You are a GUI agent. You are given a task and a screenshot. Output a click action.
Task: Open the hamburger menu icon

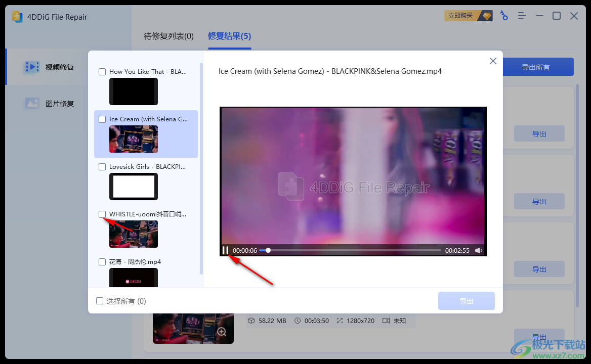coord(522,16)
